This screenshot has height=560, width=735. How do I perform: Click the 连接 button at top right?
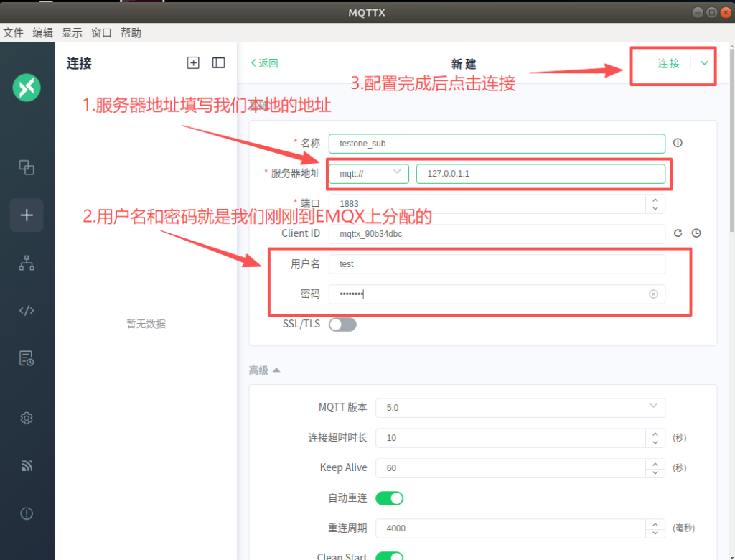click(668, 63)
